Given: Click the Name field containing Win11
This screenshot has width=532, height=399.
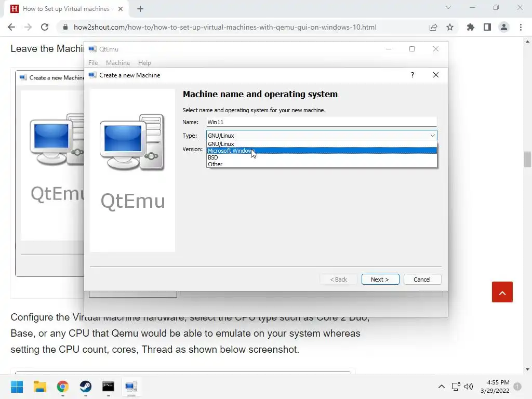Looking at the screenshot, I should 321,122.
